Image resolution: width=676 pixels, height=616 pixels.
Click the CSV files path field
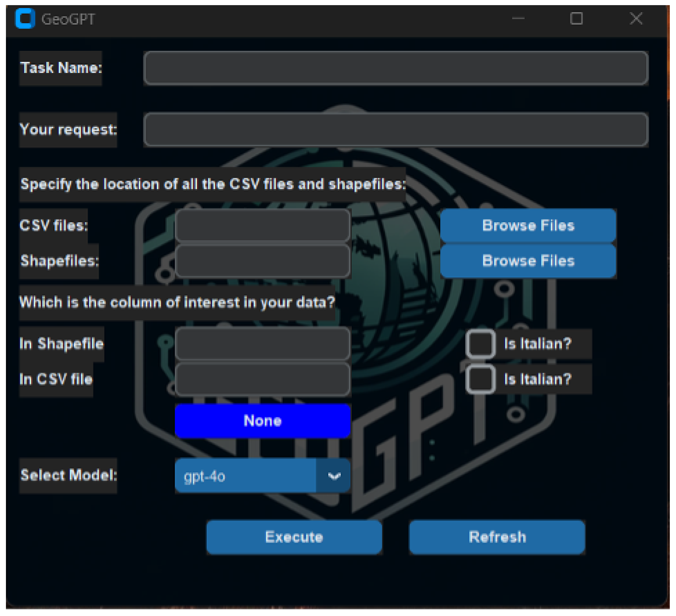click(263, 225)
